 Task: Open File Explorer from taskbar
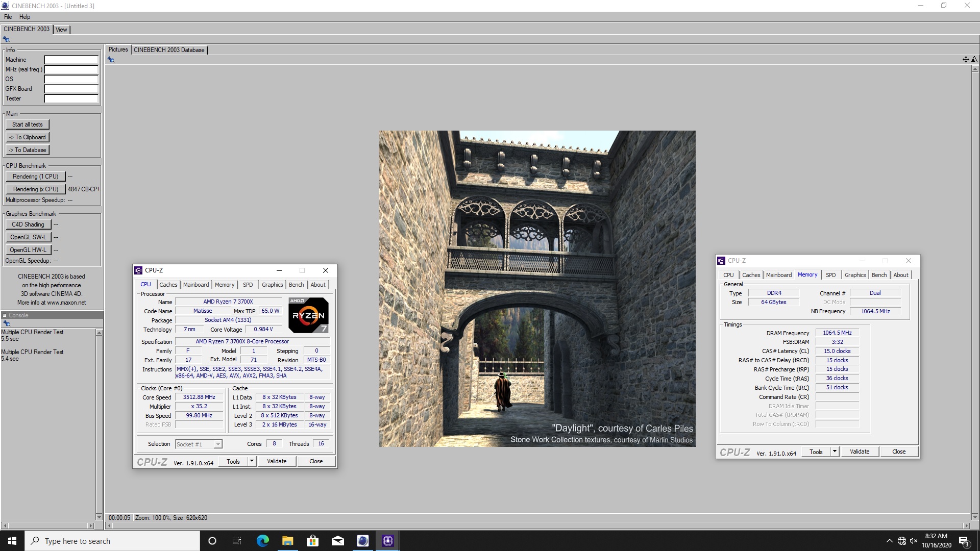(287, 541)
